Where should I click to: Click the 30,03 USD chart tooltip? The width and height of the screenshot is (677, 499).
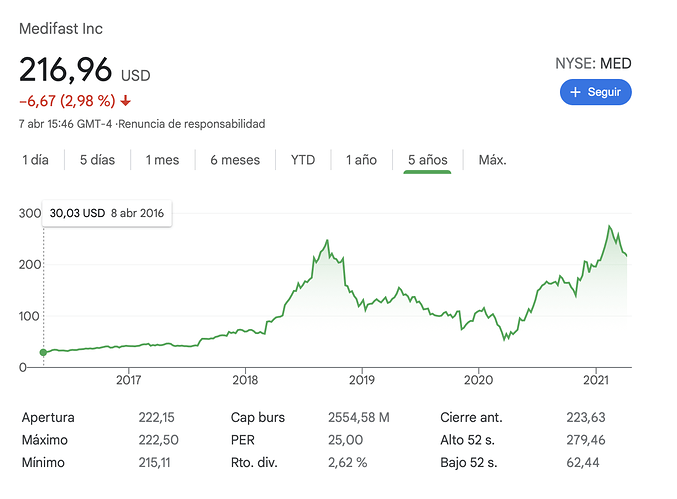coord(107,213)
